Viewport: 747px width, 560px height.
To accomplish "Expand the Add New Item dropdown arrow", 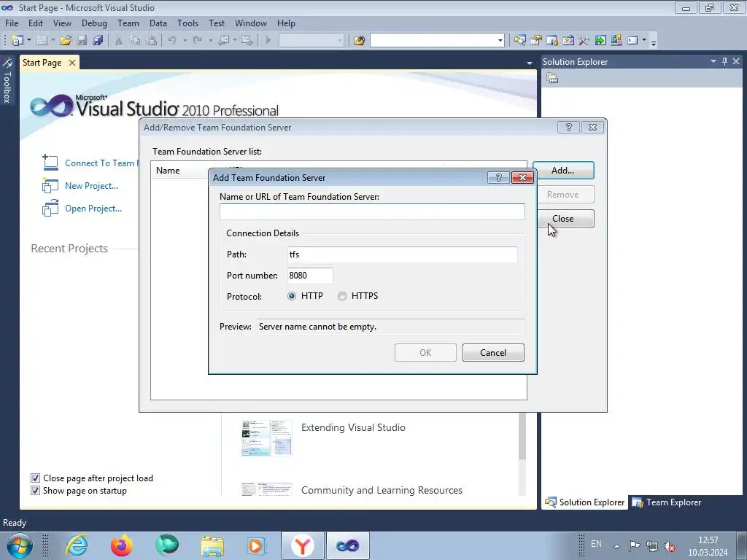I will (53, 41).
